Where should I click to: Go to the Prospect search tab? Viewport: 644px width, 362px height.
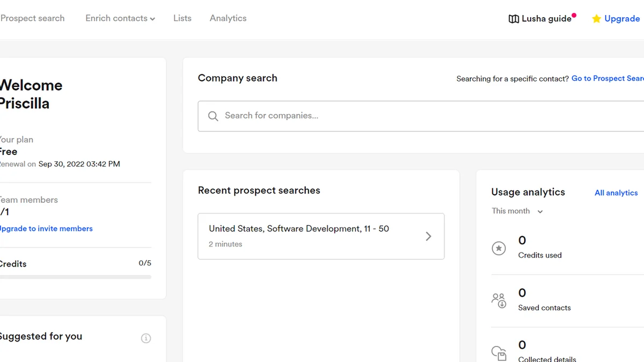click(32, 18)
